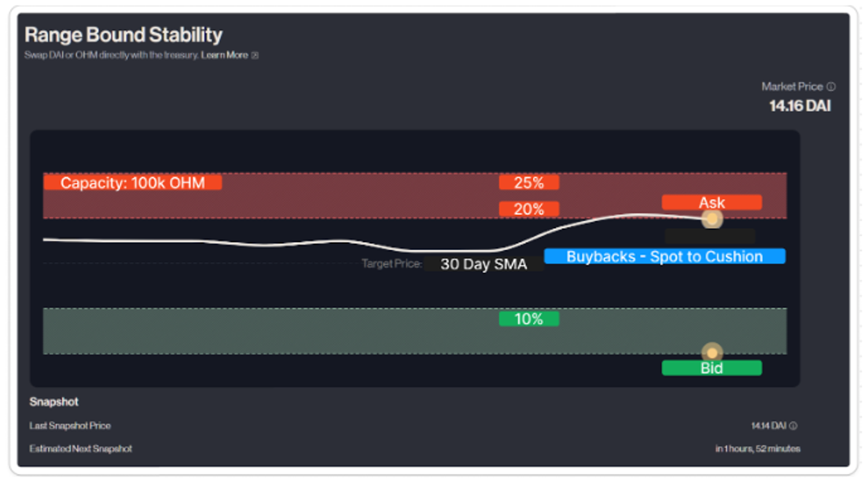Click the Estimated Next Snapshot time value
The height and width of the screenshot is (480, 868).
tap(757, 449)
